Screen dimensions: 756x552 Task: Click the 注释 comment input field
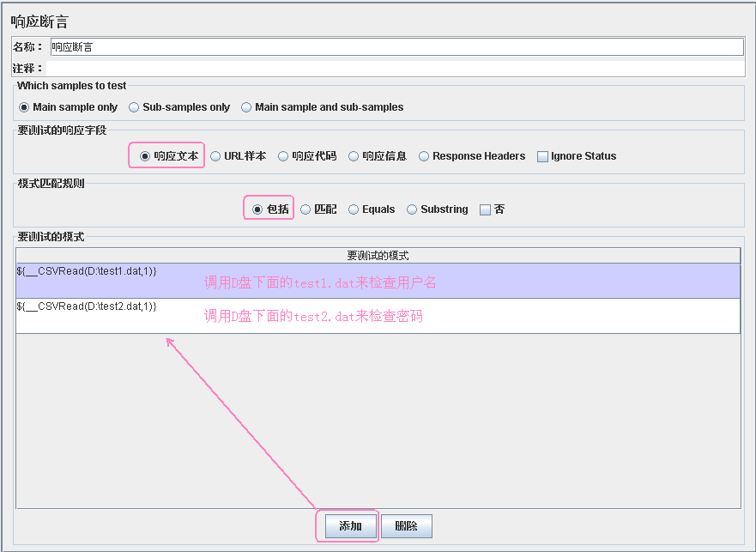pyautogui.click(x=395, y=68)
